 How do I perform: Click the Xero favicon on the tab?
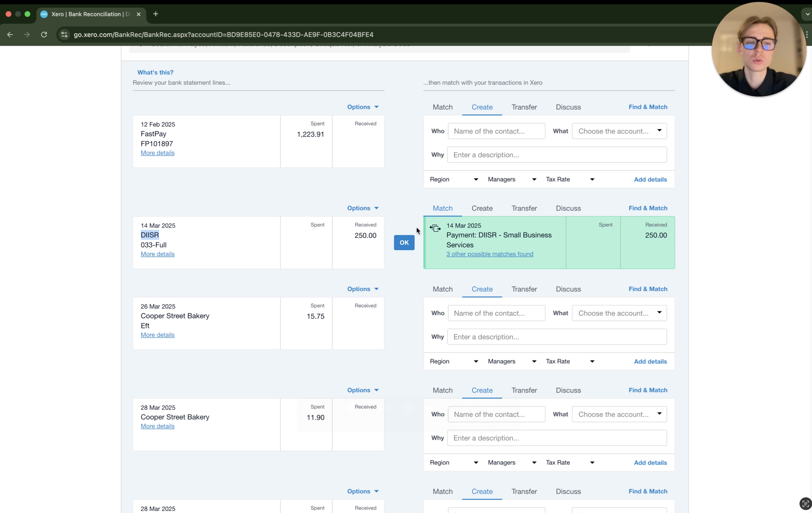click(x=44, y=14)
